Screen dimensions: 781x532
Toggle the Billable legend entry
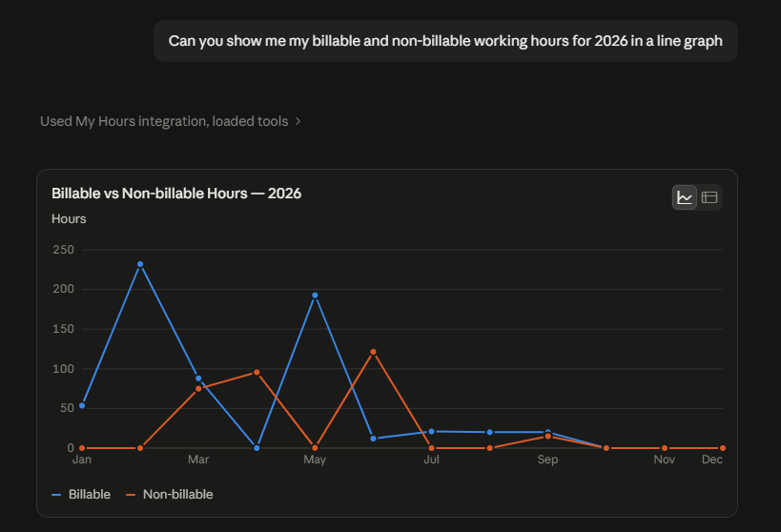tap(81, 494)
